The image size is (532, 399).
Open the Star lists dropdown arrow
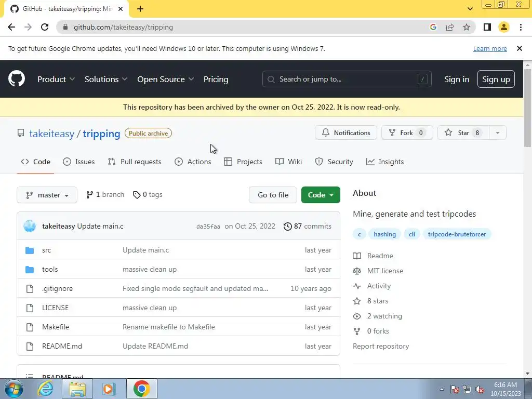[498, 132]
